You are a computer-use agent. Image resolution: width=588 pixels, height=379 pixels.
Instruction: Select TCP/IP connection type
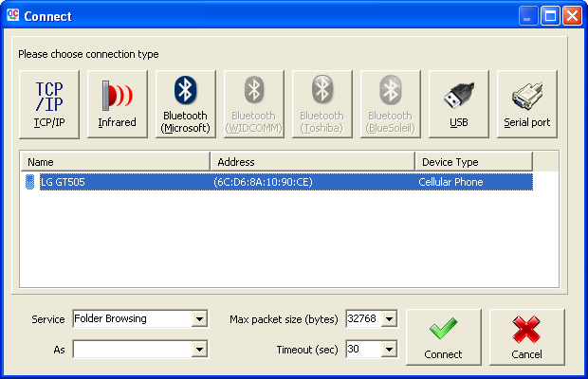point(49,103)
